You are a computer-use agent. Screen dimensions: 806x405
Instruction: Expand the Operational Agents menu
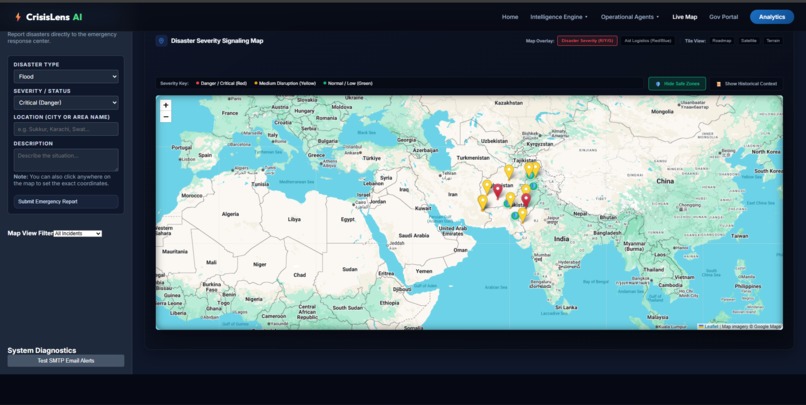(x=630, y=17)
